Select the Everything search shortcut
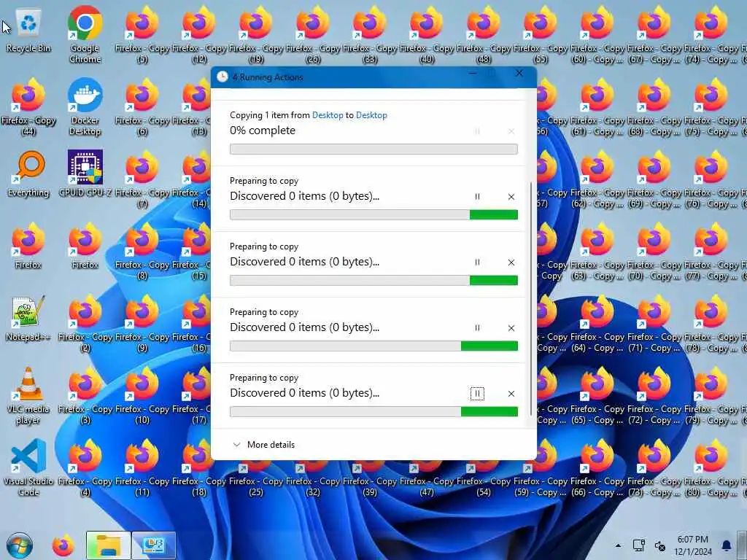Screen dimensions: 747x560 point(28,174)
